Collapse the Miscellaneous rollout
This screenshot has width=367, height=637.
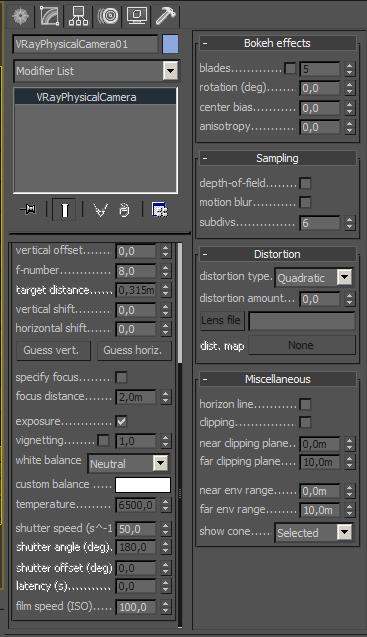(277, 379)
